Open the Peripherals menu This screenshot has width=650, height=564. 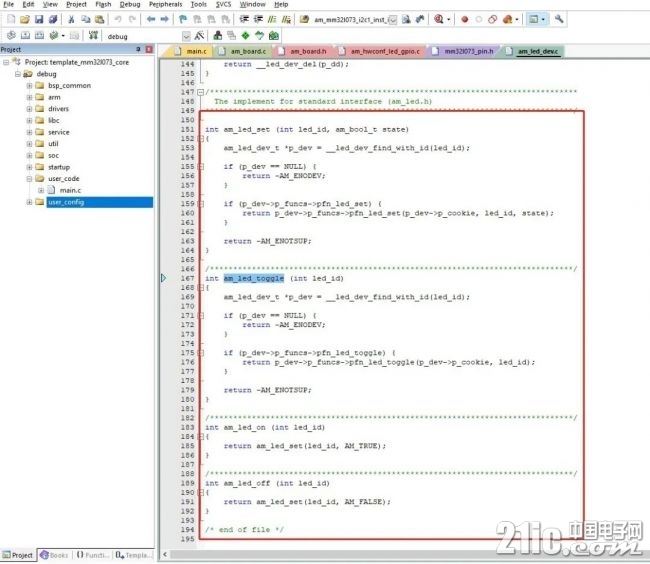[165, 4]
